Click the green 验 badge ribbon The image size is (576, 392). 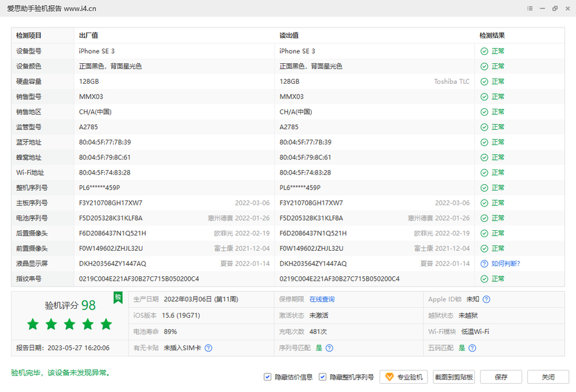pyautogui.click(x=118, y=297)
